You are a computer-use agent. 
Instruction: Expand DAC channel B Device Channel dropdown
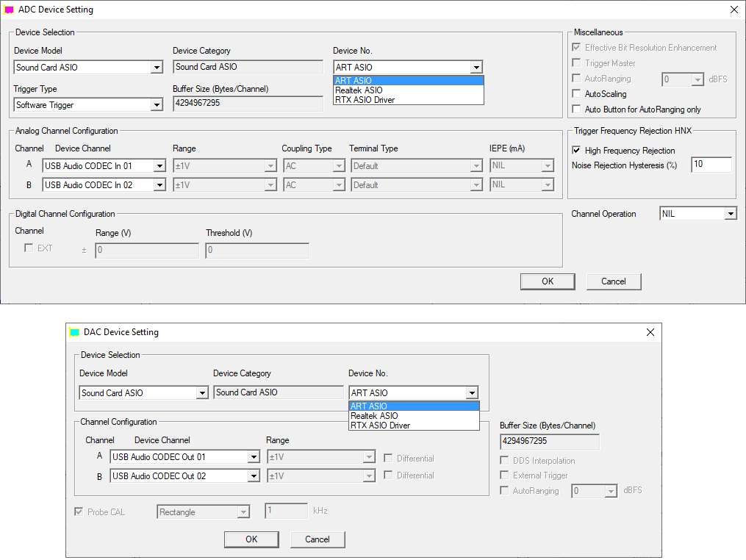[254, 476]
